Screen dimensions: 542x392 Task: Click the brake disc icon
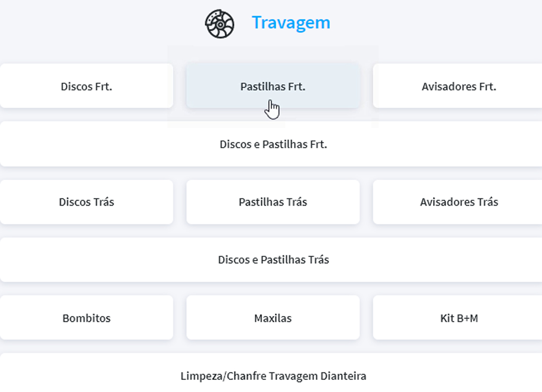pyautogui.click(x=219, y=24)
